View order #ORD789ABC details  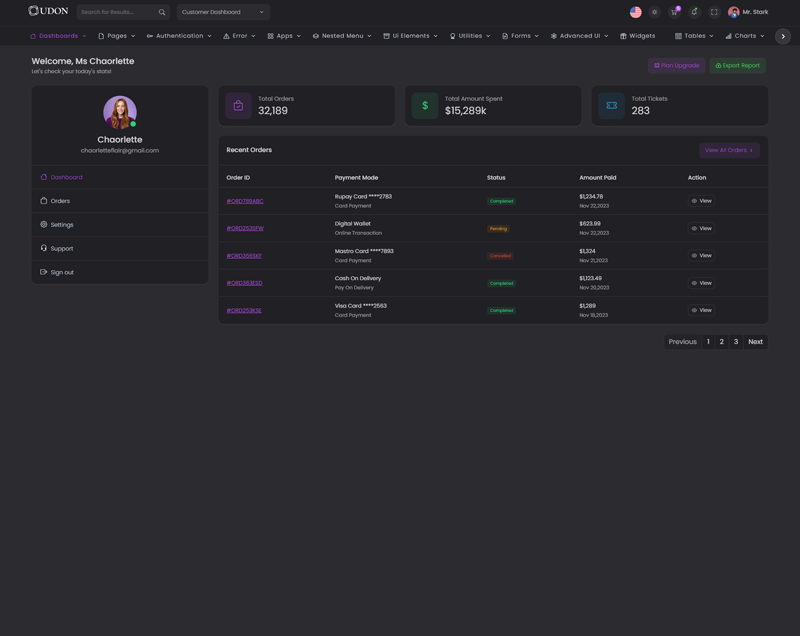click(x=702, y=201)
